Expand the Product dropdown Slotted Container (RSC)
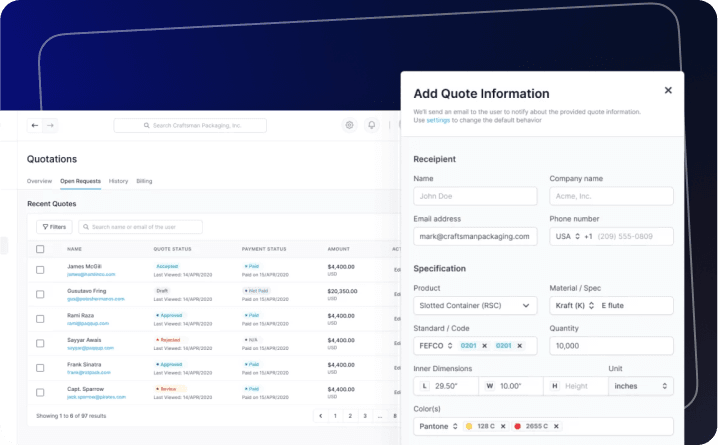The height and width of the screenshot is (445, 718). tap(474, 306)
